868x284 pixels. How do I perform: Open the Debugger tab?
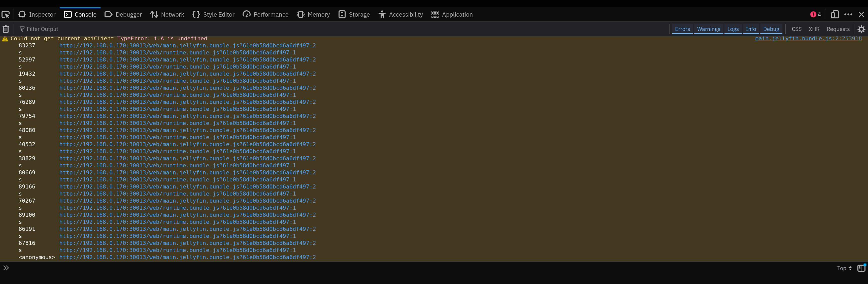(123, 15)
